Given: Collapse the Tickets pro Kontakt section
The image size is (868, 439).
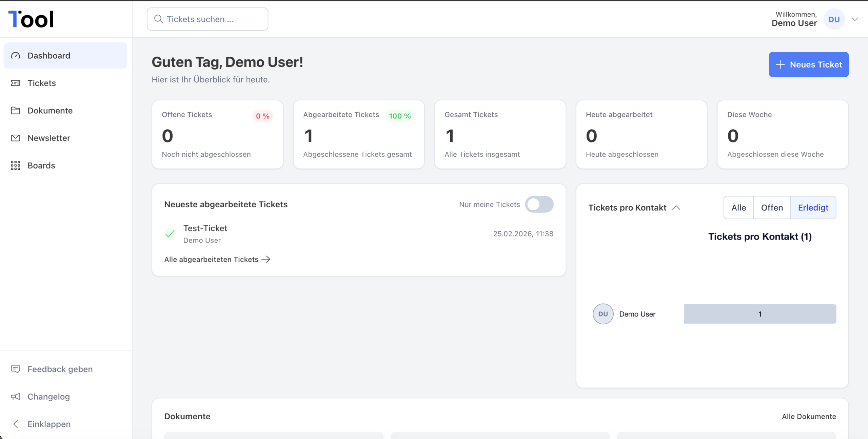Looking at the screenshot, I should pyautogui.click(x=676, y=208).
